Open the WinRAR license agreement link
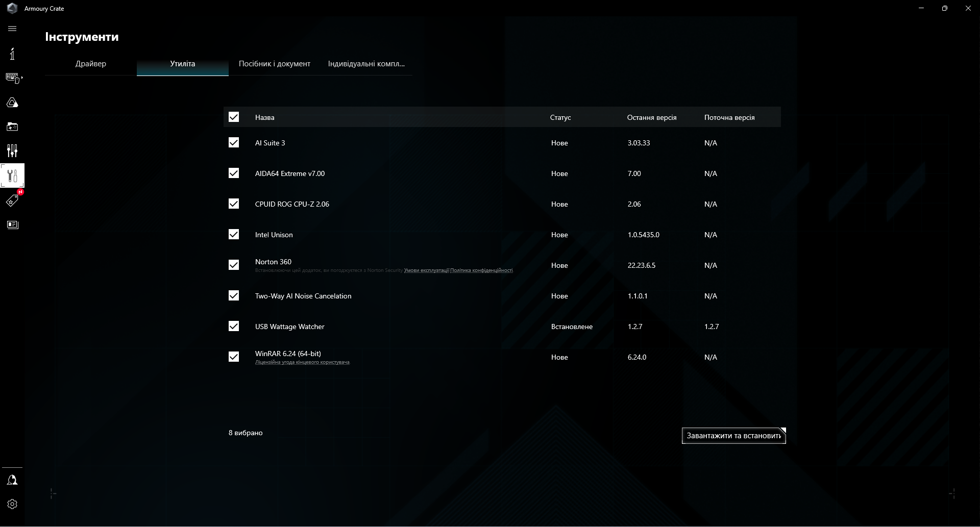Viewport: 980px width, 527px height. coord(302,362)
